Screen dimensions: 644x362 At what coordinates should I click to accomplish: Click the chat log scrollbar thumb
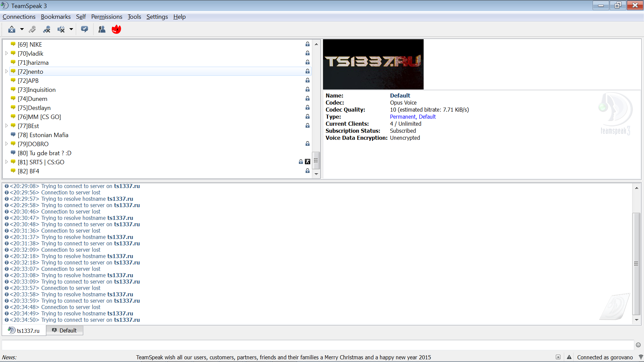[x=636, y=264]
